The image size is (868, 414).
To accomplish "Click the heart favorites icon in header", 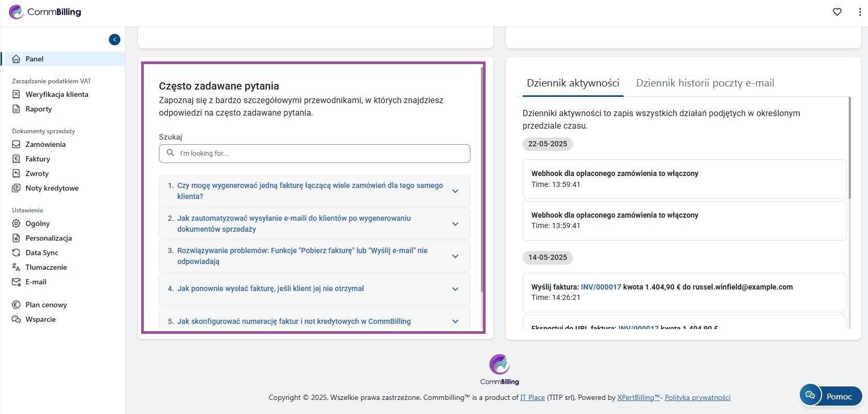I will (x=837, y=12).
